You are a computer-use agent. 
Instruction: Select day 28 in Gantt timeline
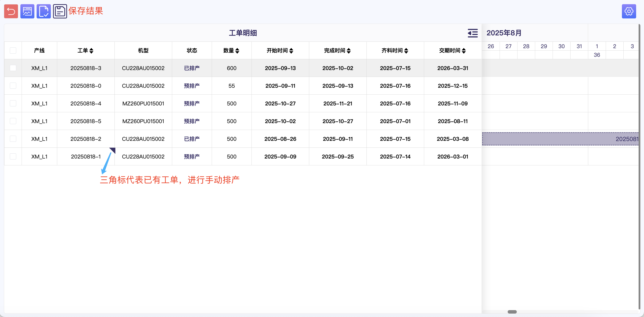[x=526, y=46]
